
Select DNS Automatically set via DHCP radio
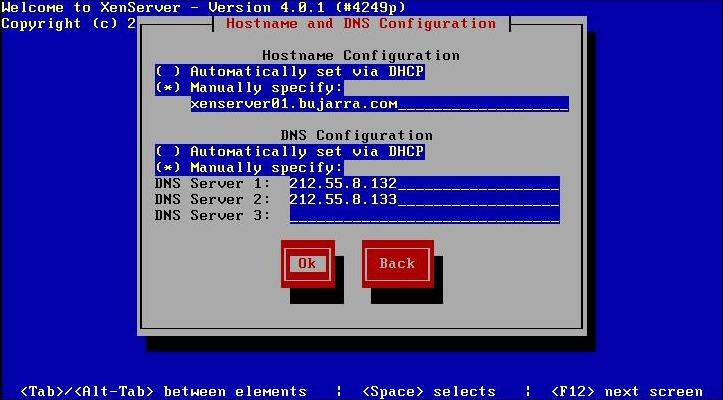click(290, 152)
